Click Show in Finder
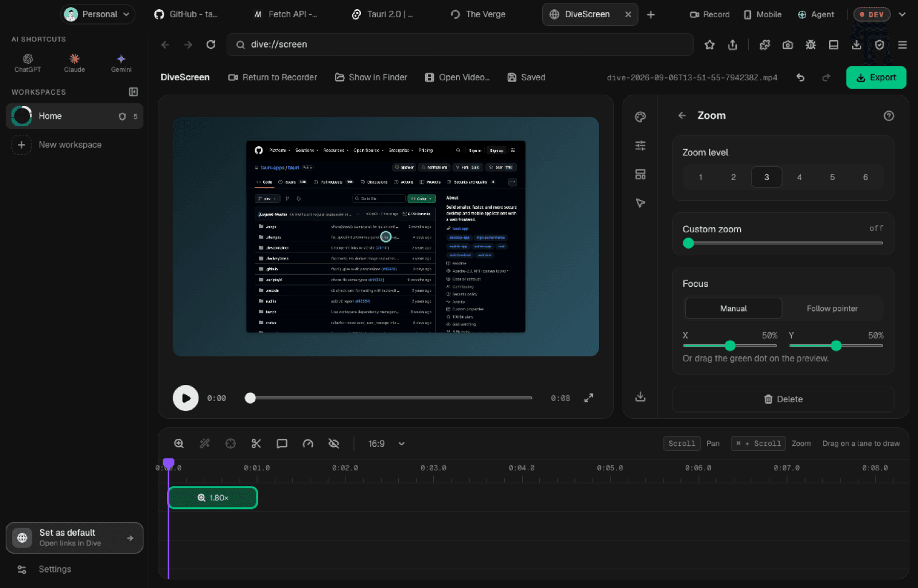 371,77
